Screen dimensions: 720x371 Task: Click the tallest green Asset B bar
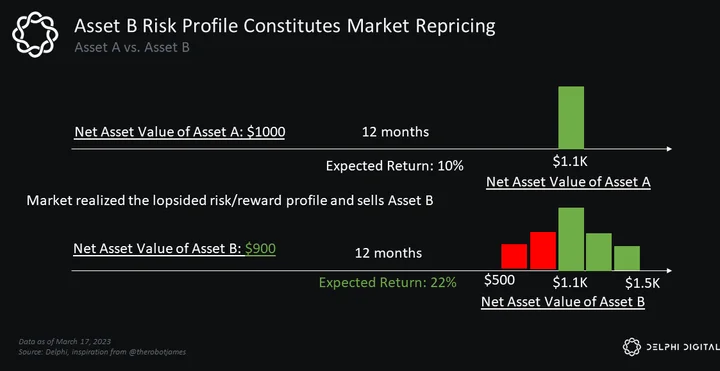tap(571, 239)
